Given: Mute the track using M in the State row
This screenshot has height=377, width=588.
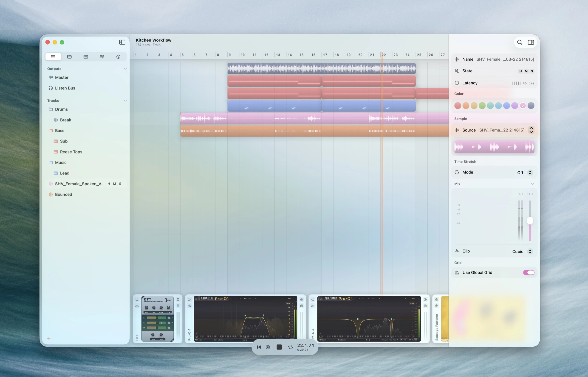Looking at the screenshot, I should [x=526, y=71].
